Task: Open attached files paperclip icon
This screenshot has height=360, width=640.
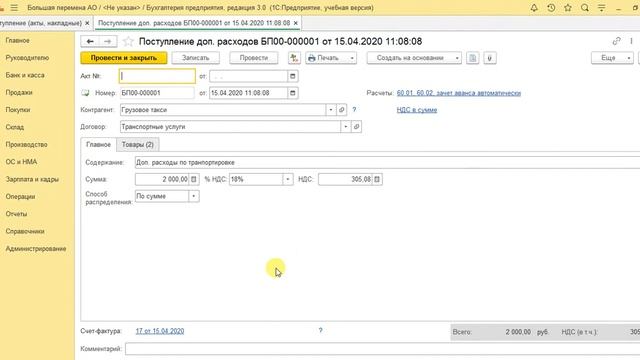Action: click(x=490, y=58)
